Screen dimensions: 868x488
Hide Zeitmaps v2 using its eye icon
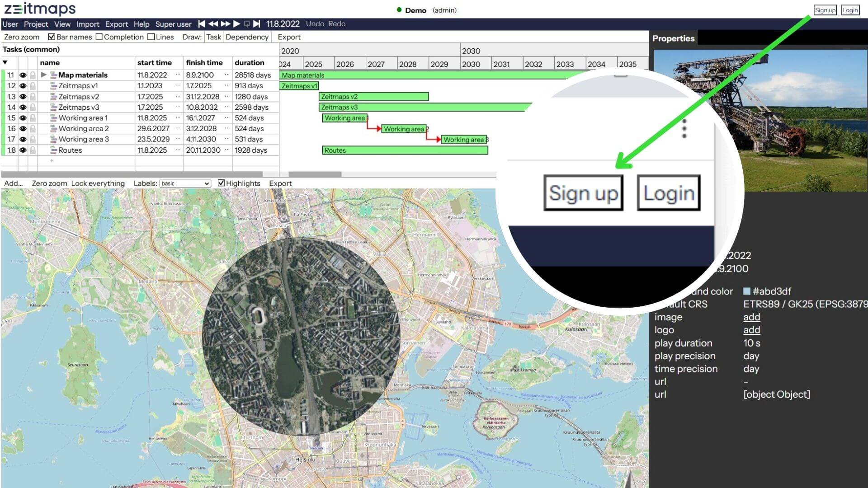23,97
